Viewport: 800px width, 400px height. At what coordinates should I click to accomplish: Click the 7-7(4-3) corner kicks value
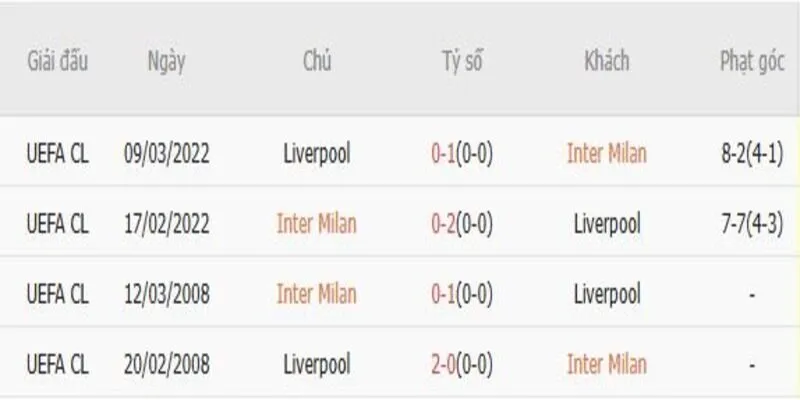[x=750, y=223]
